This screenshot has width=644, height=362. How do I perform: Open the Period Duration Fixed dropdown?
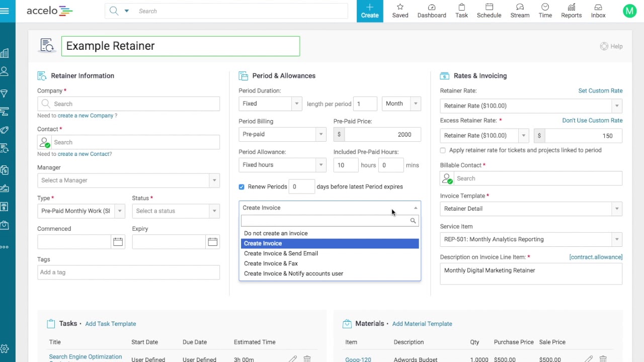(x=270, y=104)
